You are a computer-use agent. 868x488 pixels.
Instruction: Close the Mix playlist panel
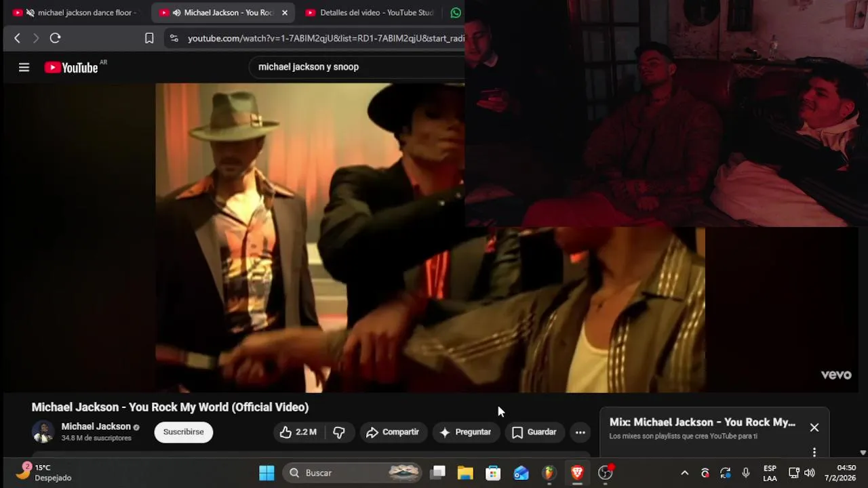[x=814, y=428]
